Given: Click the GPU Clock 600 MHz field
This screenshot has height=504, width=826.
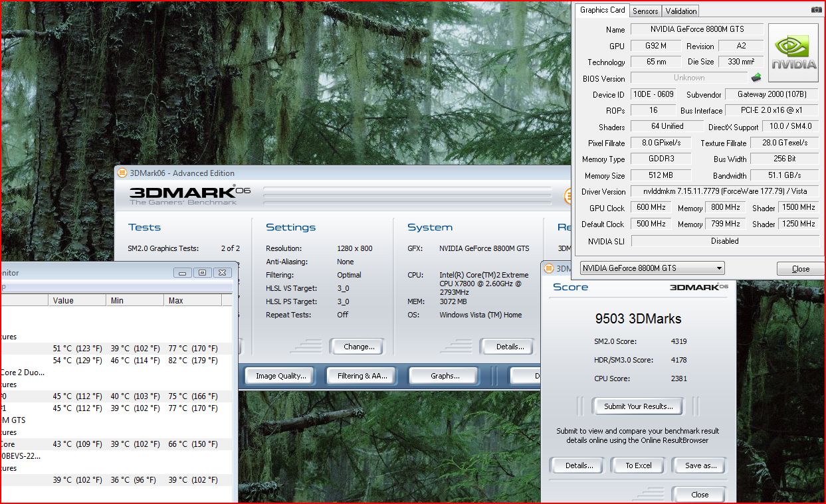Looking at the screenshot, I should coord(651,207).
